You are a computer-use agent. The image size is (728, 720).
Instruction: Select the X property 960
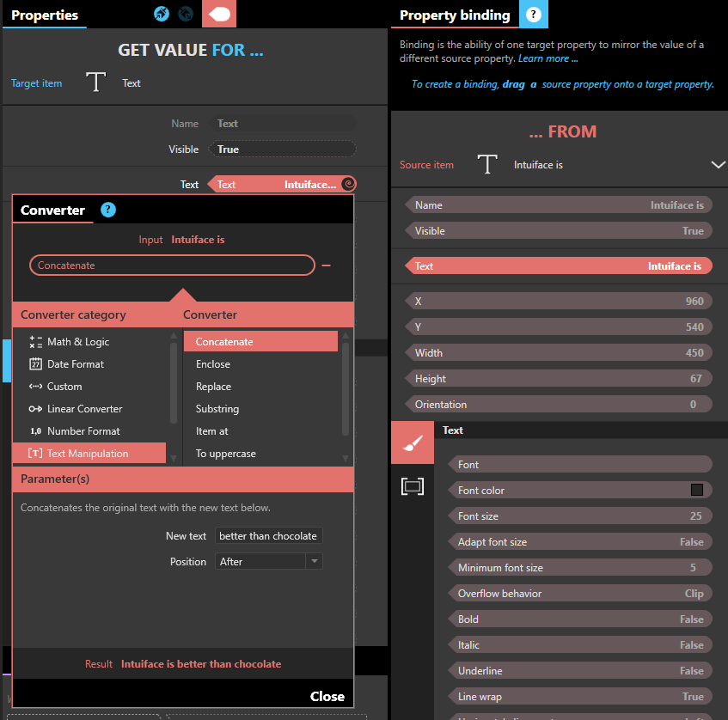[x=559, y=301]
